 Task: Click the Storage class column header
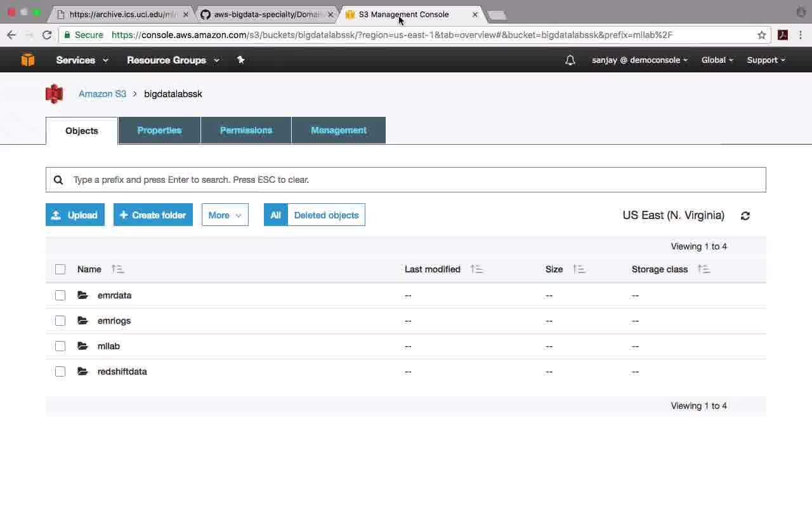coord(660,269)
